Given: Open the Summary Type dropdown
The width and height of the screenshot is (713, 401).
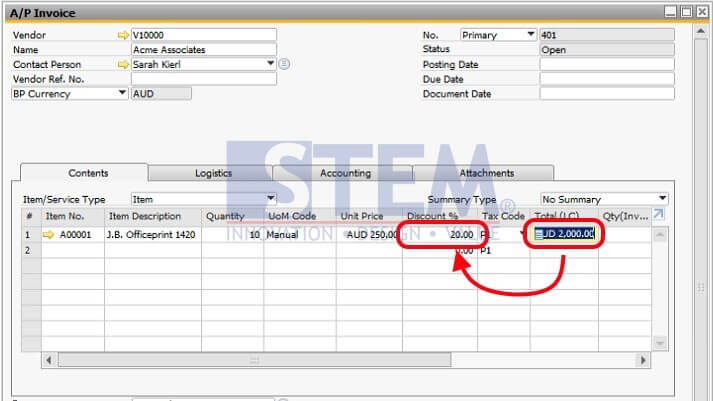Looking at the screenshot, I should [663, 198].
